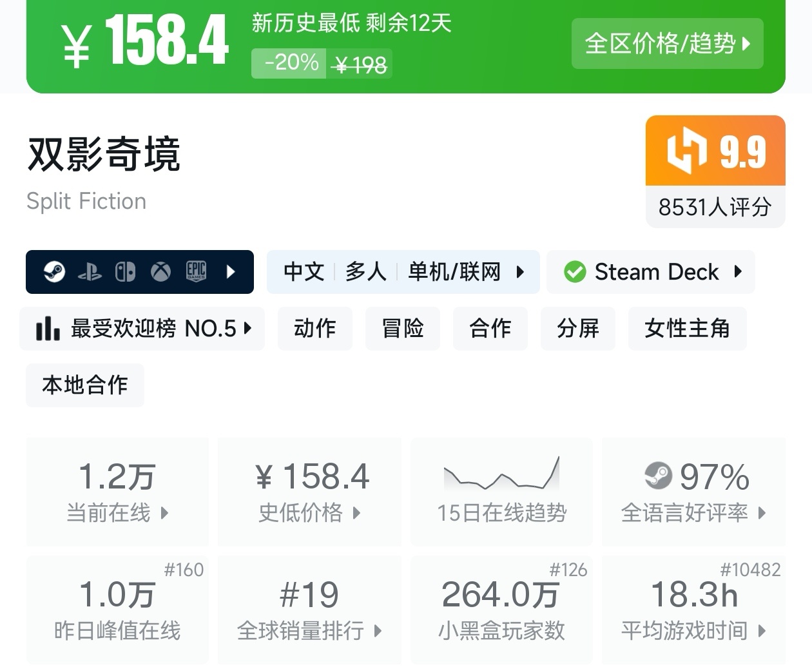The width and height of the screenshot is (812, 667).
Task: Click the bar chart ranking icon
Action: pos(48,329)
